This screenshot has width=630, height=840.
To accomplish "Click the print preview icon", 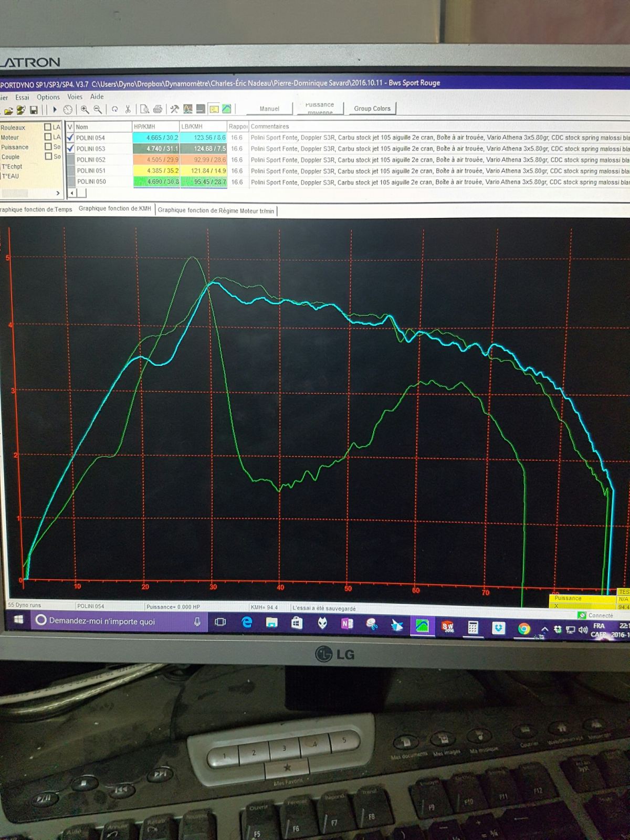I will (144, 109).
